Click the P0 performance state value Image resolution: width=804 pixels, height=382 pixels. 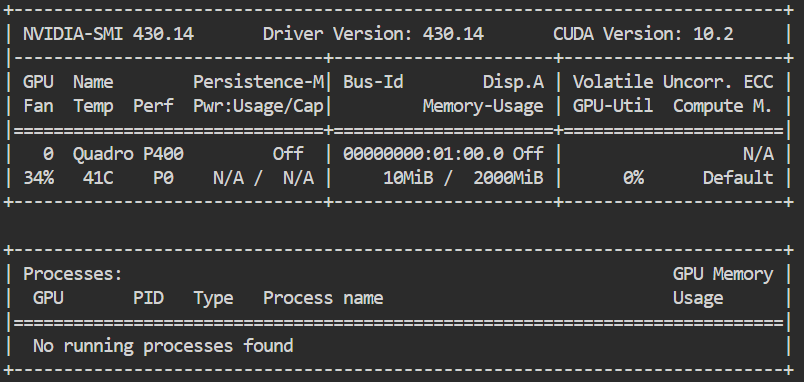[x=164, y=178]
